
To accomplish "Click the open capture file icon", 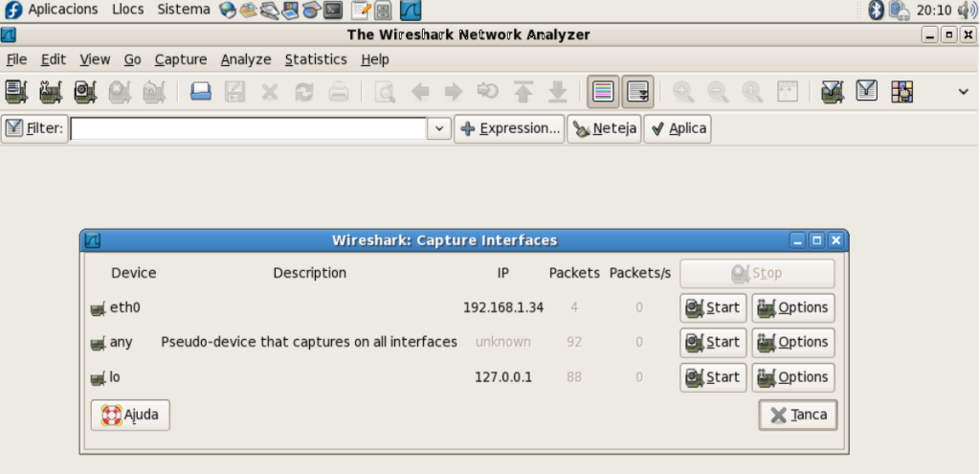I will (x=201, y=92).
